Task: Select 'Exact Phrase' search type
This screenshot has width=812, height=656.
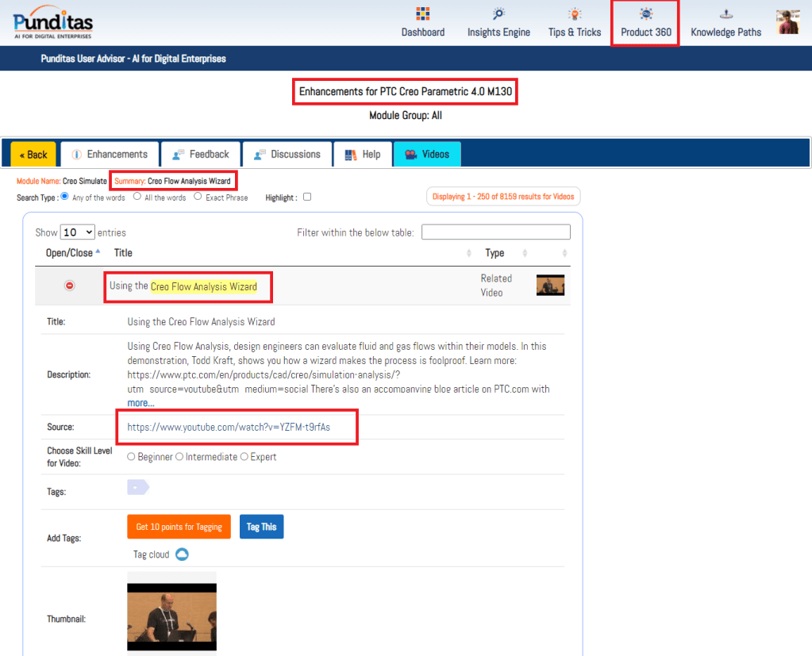Action: coord(198,197)
